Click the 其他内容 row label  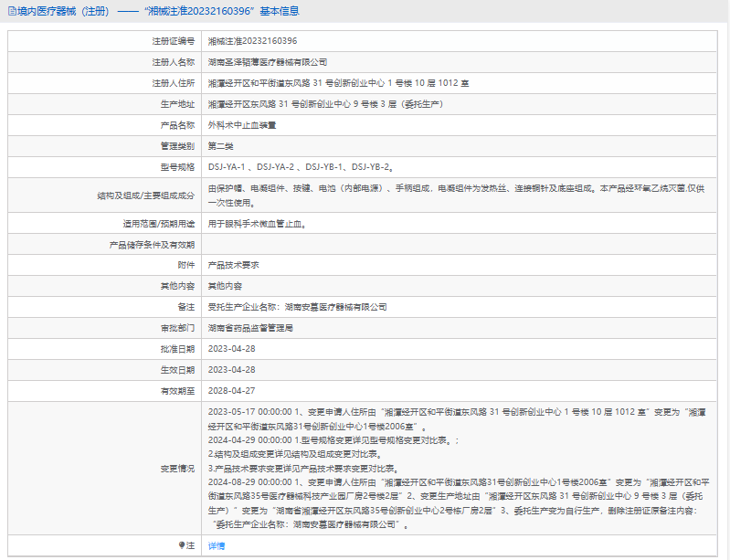[x=177, y=286]
